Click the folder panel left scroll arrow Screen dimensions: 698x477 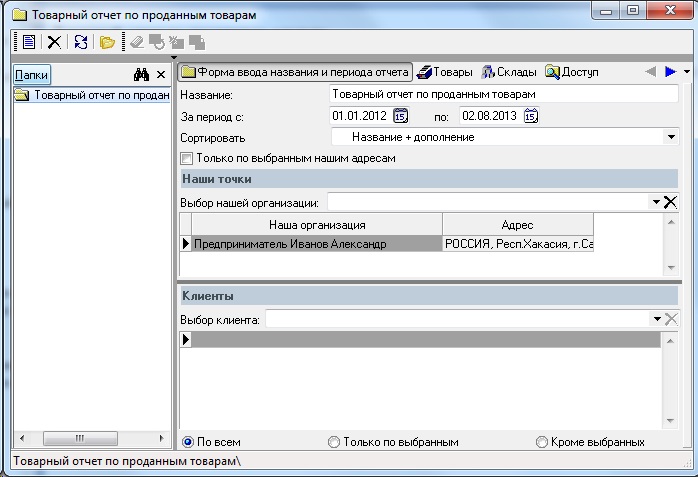22,438
